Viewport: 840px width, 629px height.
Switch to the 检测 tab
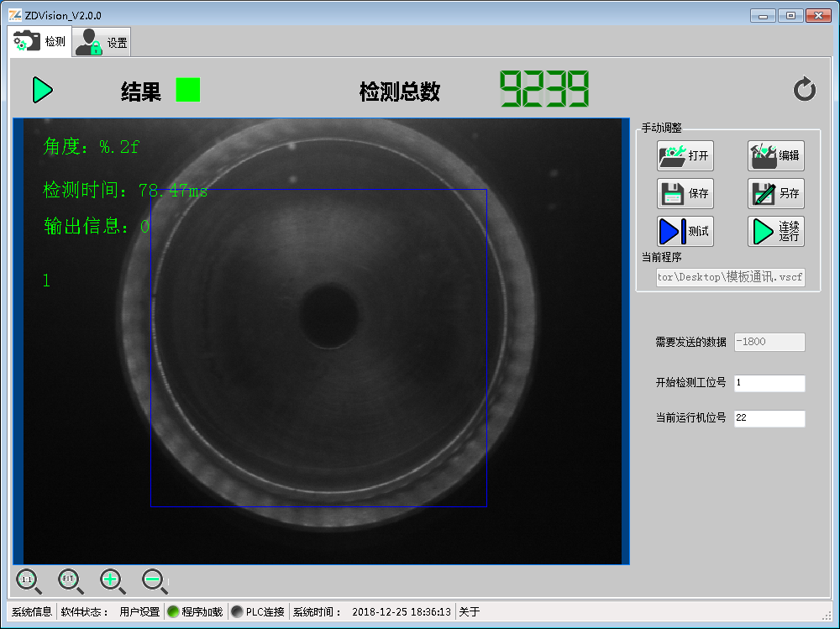[x=40, y=41]
